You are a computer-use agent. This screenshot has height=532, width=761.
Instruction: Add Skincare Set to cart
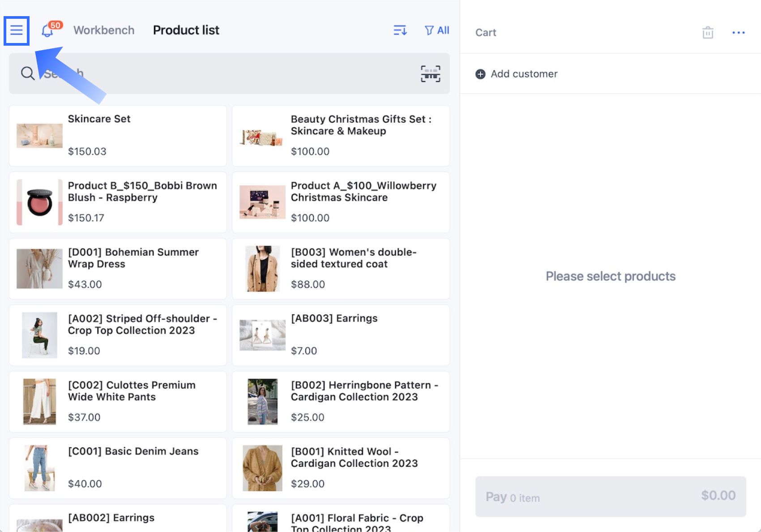click(x=118, y=136)
